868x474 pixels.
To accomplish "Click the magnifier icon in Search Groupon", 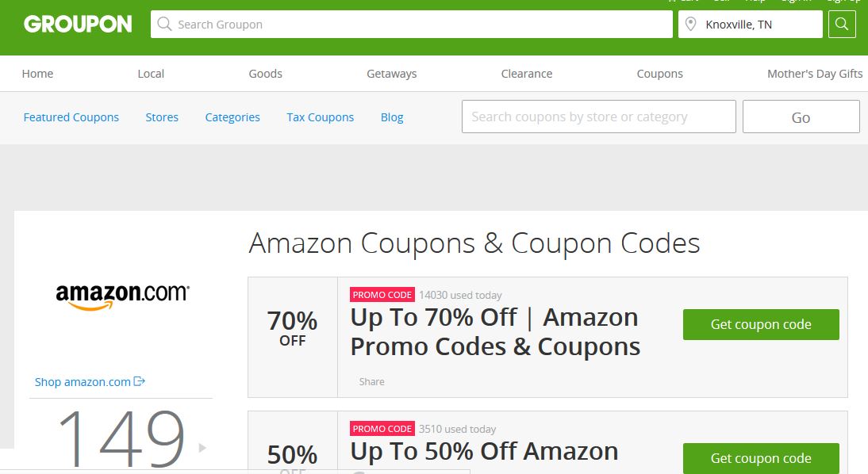I will [x=164, y=25].
